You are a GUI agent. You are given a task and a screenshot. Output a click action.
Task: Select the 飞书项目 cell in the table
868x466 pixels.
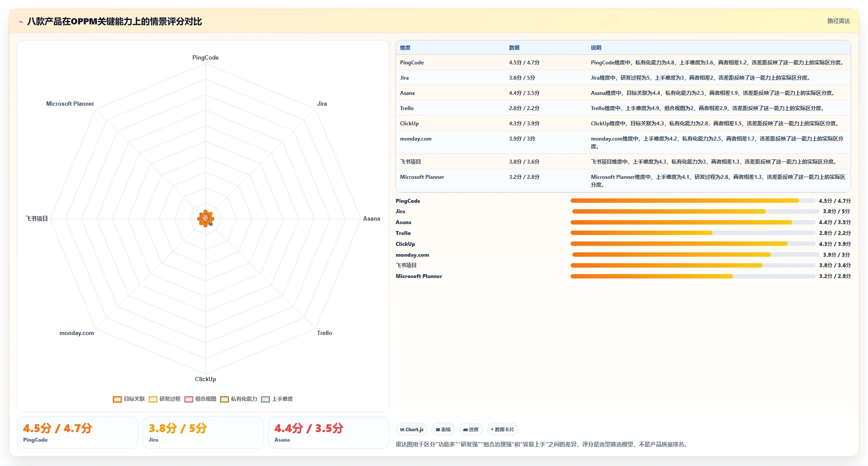tap(450, 162)
